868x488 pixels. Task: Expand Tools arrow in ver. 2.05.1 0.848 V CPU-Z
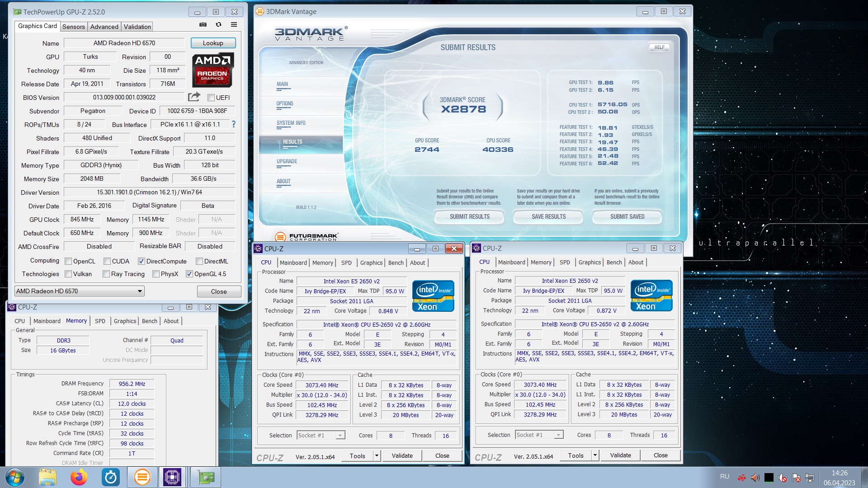[377, 456]
